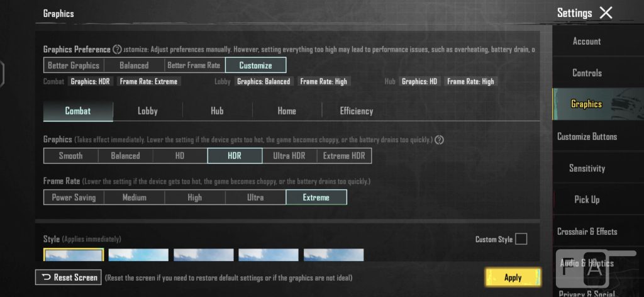This screenshot has height=297, width=644.
Task: Close the Settings screen with X
Action: [606, 13]
